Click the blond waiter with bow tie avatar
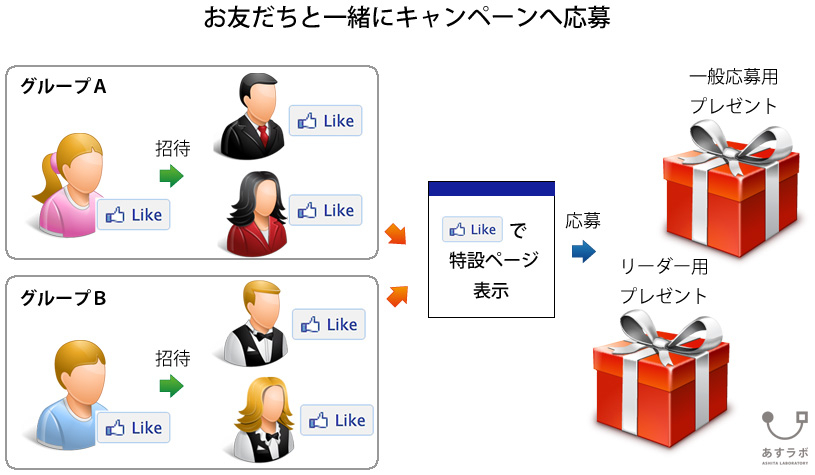 pos(256,323)
